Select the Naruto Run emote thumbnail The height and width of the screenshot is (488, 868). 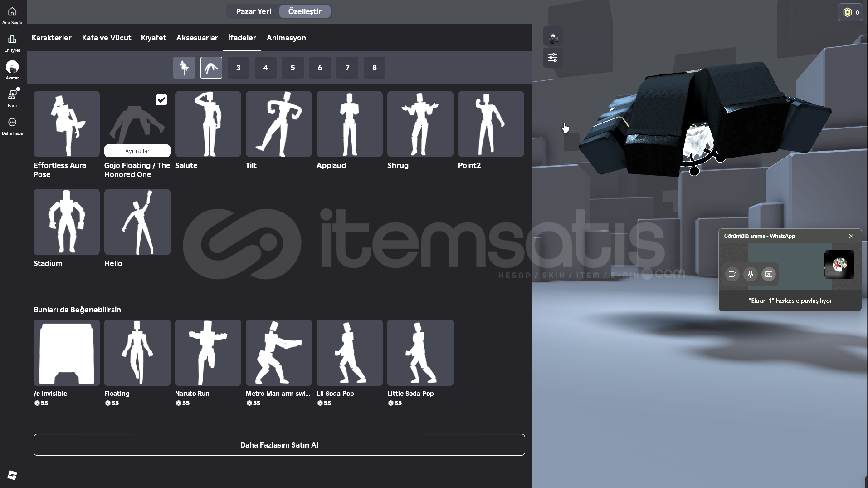click(x=208, y=353)
